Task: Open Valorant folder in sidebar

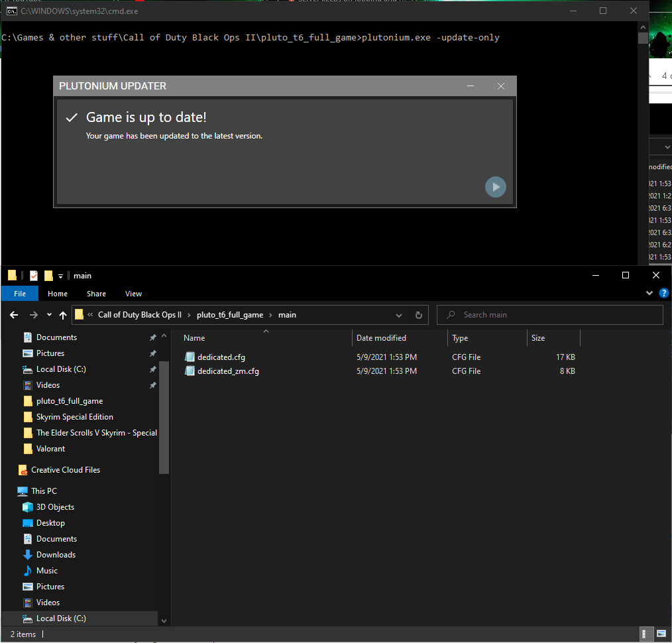Action: [50, 448]
